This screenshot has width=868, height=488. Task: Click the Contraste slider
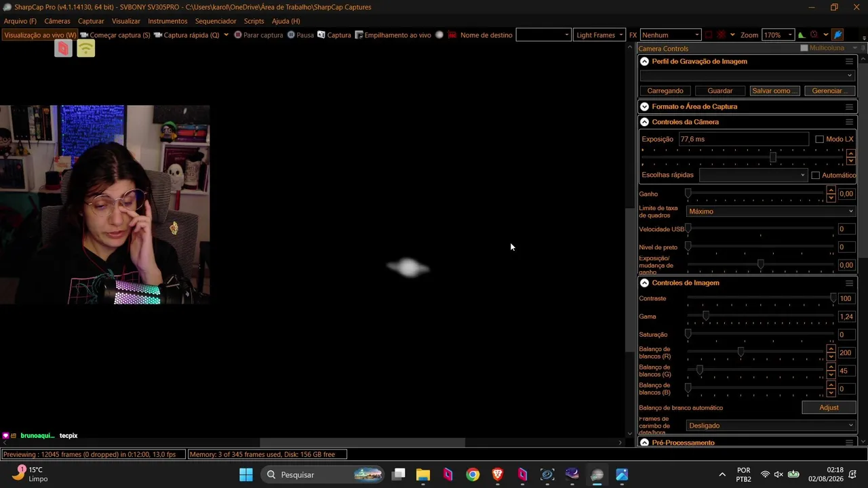tap(761, 298)
